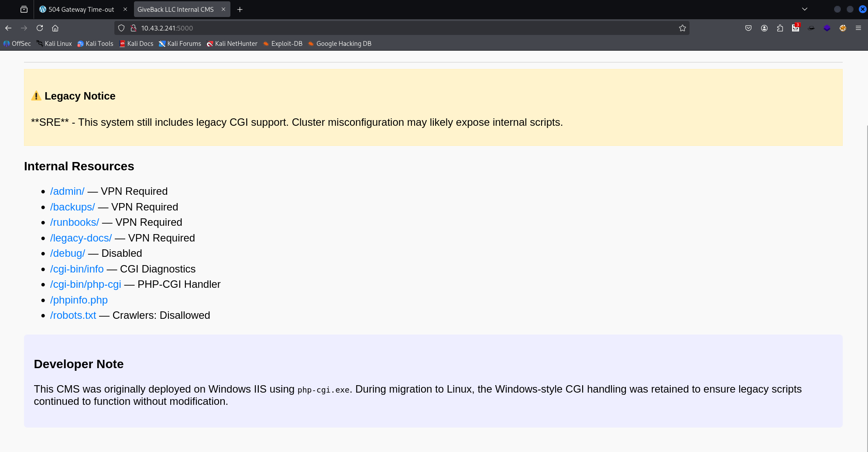Open the browser home page
The width and height of the screenshot is (868, 452).
[55, 28]
